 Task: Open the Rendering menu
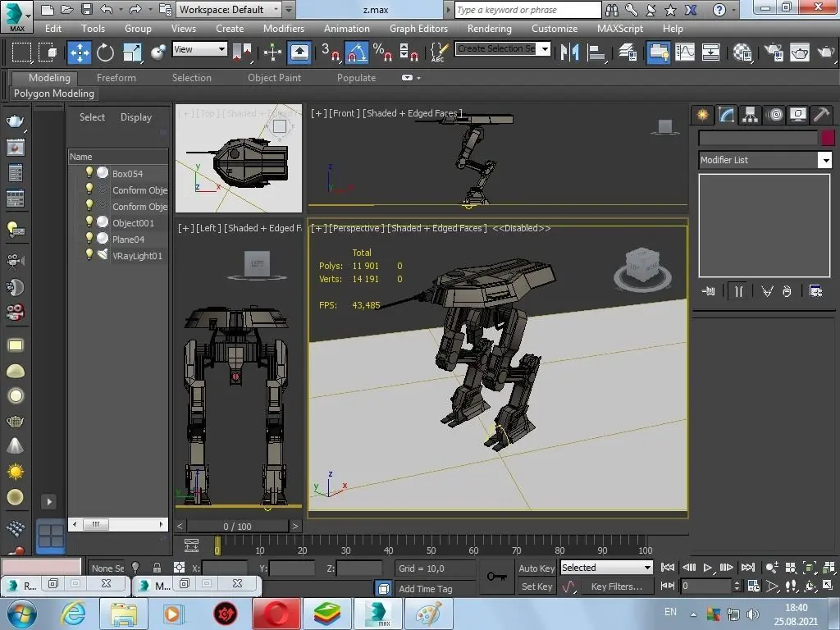489,28
